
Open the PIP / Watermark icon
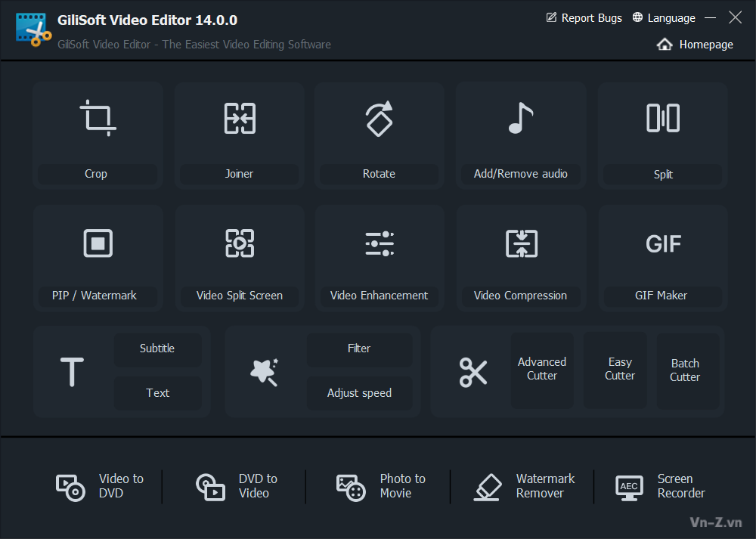click(x=98, y=243)
